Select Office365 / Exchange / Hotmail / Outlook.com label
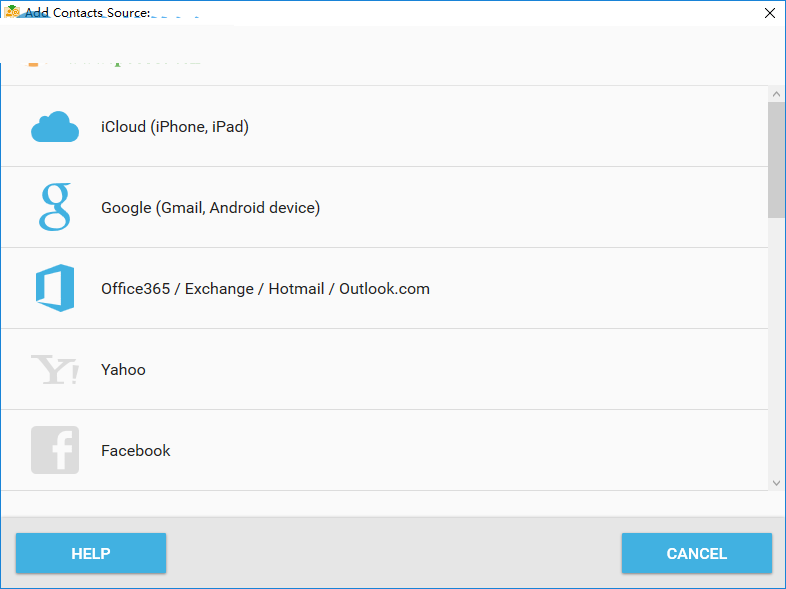The height and width of the screenshot is (589, 786). click(x=265, y=289)
